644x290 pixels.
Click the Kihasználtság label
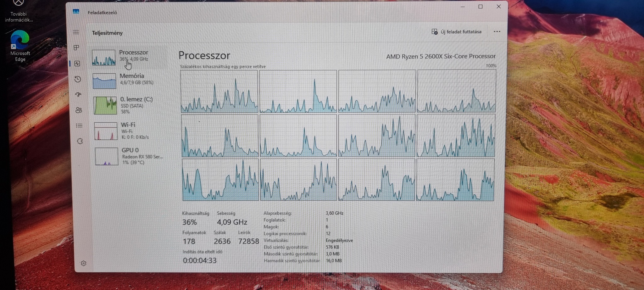tap(196, 213)
